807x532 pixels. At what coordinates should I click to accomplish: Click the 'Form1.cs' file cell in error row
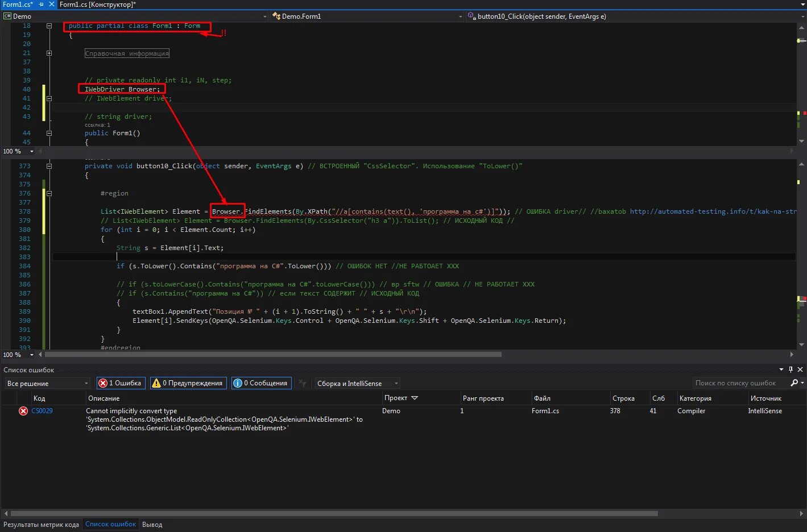[x=545, y=411]
